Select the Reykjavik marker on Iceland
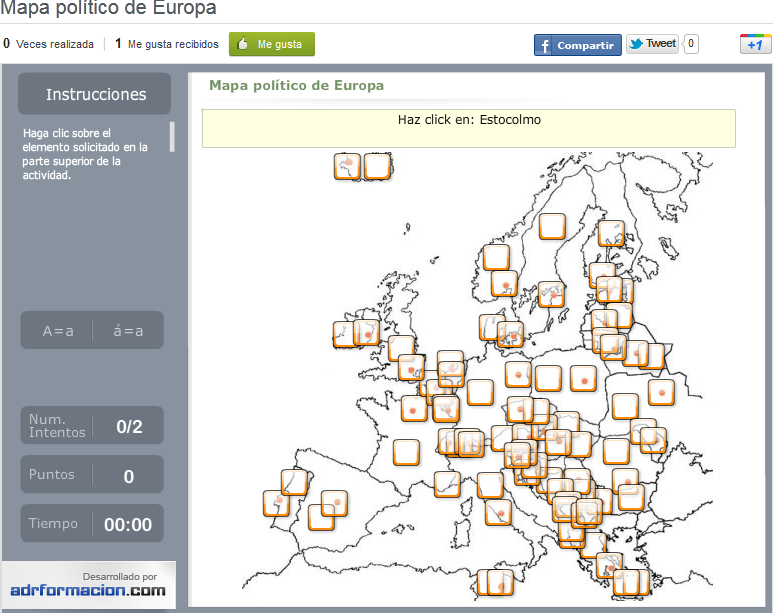Screen dimensions: 773x613 (347, 166)
